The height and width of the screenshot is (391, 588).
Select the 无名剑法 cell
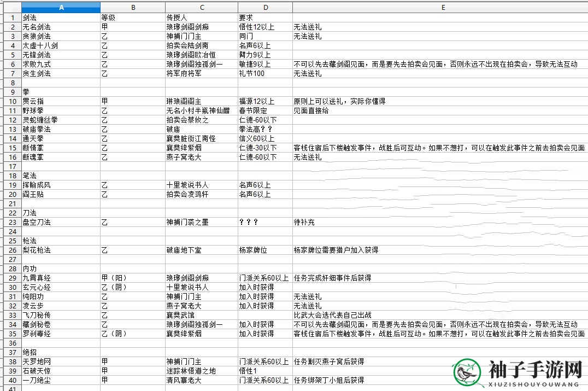coord(61,27)
